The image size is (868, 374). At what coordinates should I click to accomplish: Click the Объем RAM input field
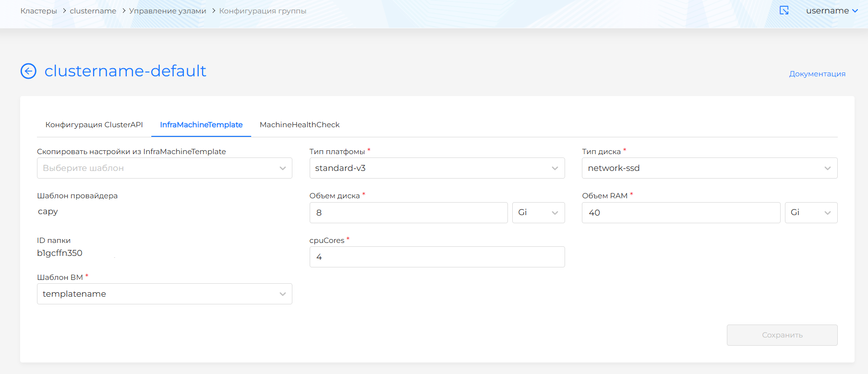[681, 213]
